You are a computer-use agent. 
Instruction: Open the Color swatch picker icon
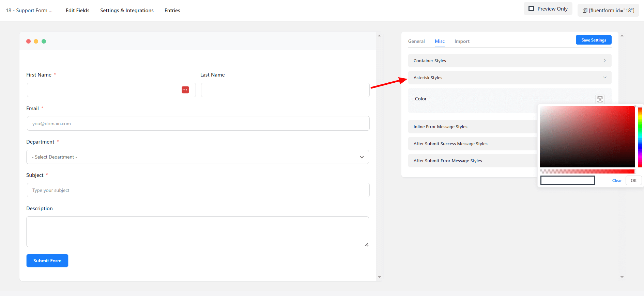(600, 99)
